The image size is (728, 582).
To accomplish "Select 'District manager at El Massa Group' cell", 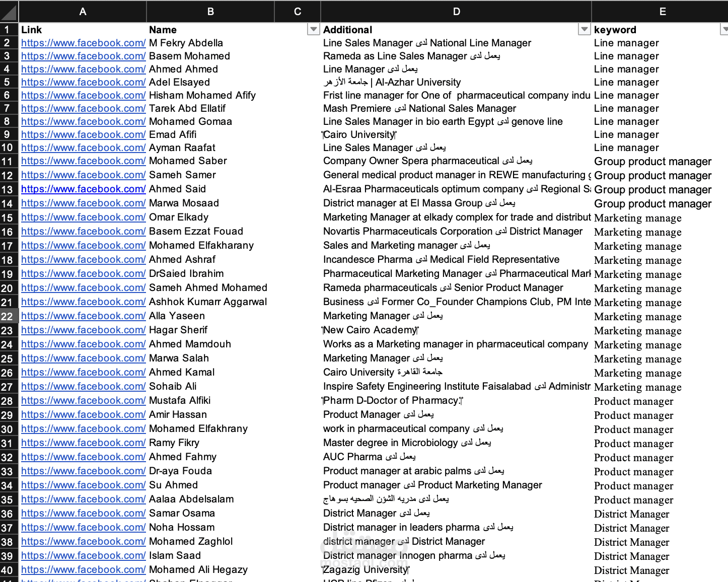I will pyautogui.click(x=456, y=203).
